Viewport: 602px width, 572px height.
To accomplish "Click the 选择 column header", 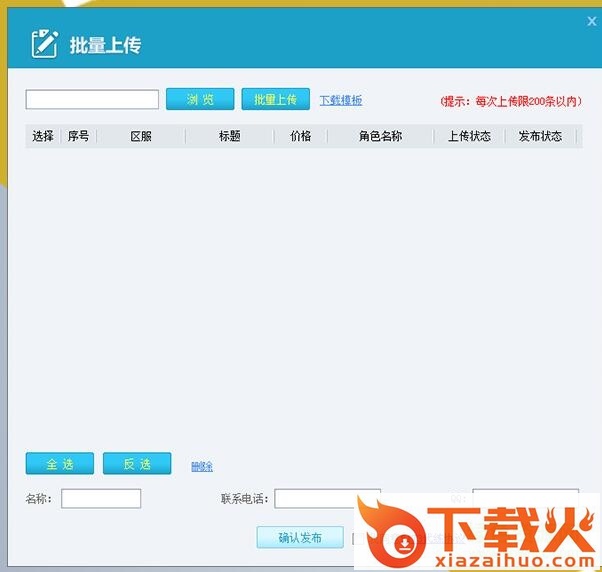I will [x=43, y=136].
